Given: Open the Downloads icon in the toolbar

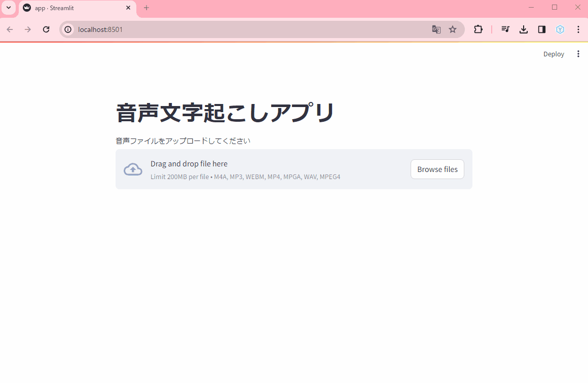Looking at the screenshot, I should pos(524,29).
